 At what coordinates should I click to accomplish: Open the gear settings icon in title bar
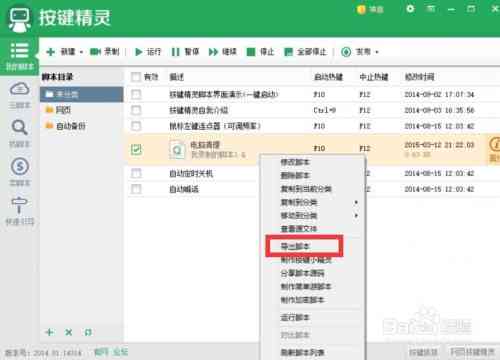pos(410,9)
